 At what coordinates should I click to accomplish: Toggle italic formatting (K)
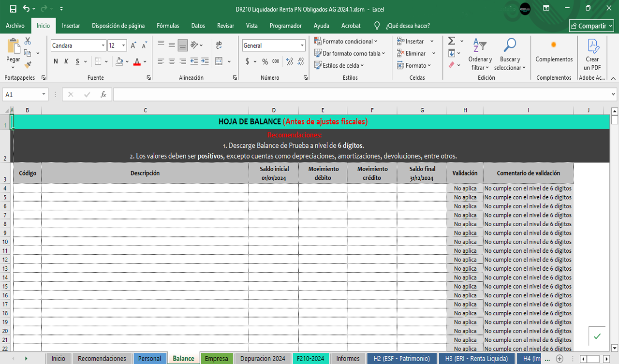[66, 61]
